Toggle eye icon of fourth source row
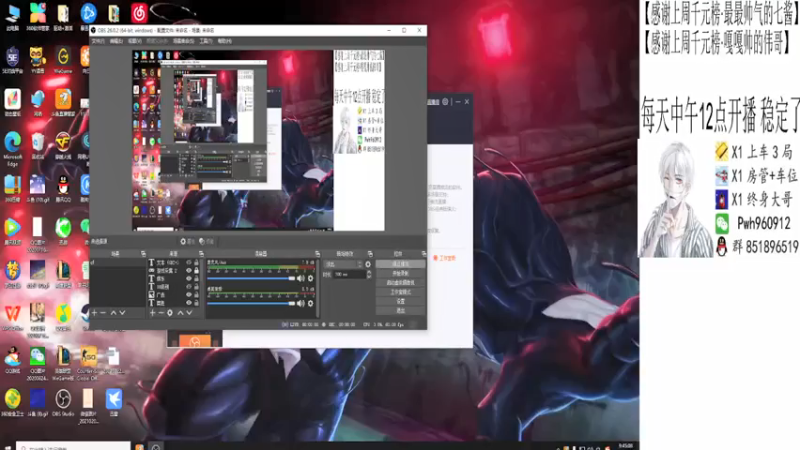The width and height of the screenshot is (800, 450). tap(189, 287)
